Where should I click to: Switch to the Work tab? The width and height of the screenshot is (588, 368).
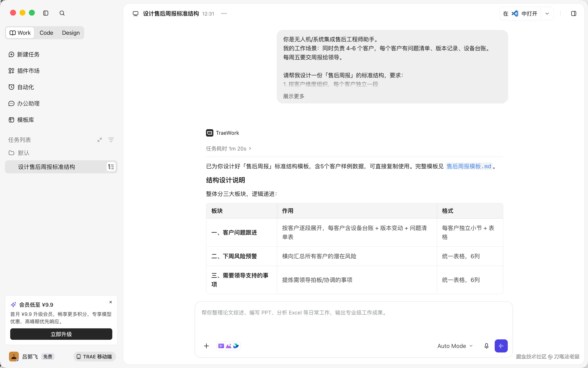(x=20, y=33)
